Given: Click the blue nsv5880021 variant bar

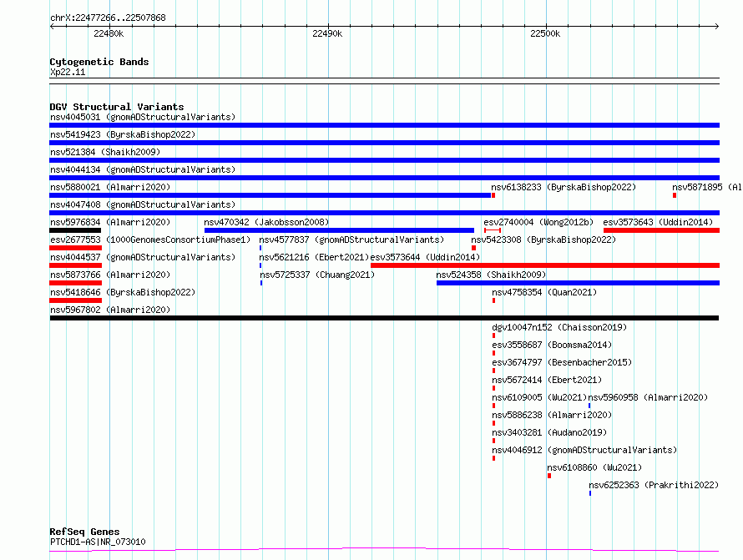Looking at the screenshot, I should [x=270, y=195].
